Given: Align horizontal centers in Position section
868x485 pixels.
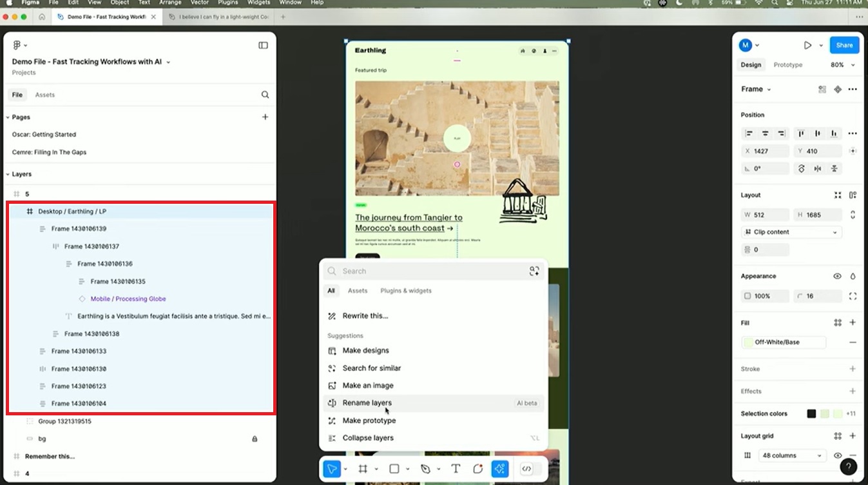Looking at the screenshot, I should click(765, 134).
